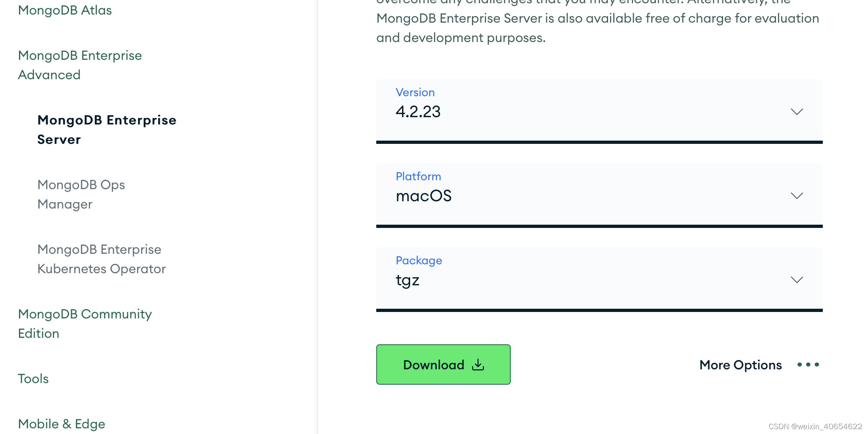This screenshot has width=868, height=434.
Task: Click the download arrow icon on Download button
Action: (478, 364)
